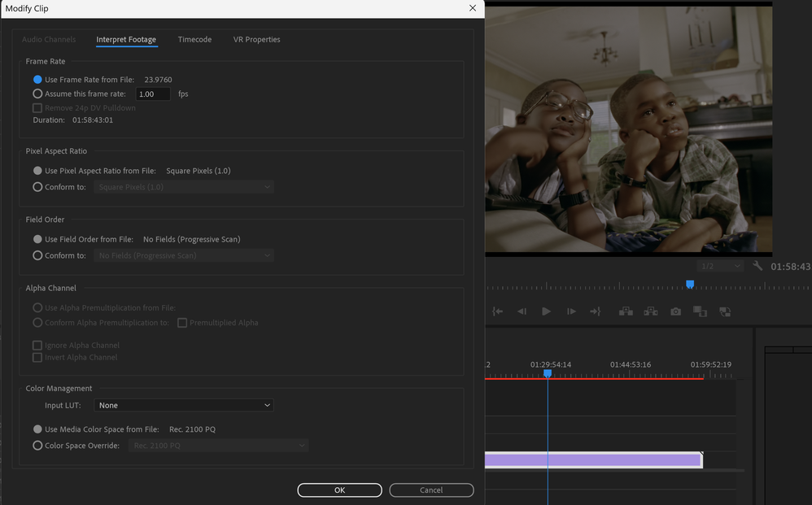Toggle Premultiplied Alpha checkbox

[182, 323]
